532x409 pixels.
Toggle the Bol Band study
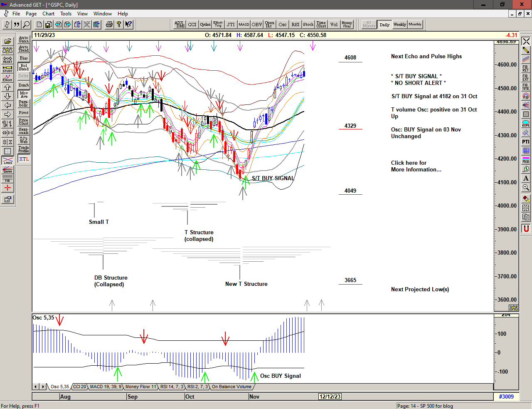pos(24,67)
